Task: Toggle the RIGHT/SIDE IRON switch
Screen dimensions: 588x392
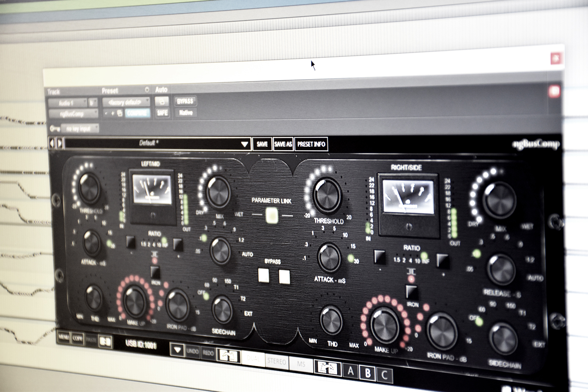Action: [412, 292]
